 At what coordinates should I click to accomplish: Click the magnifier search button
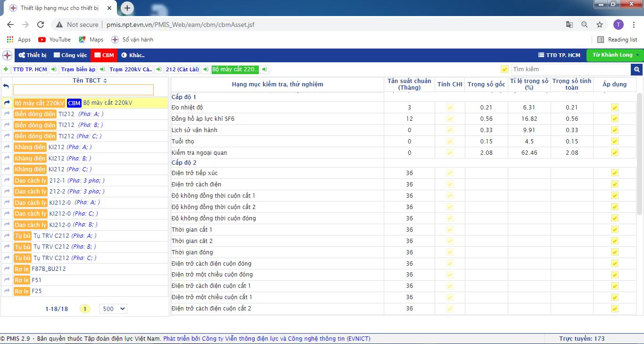point(637,69)
